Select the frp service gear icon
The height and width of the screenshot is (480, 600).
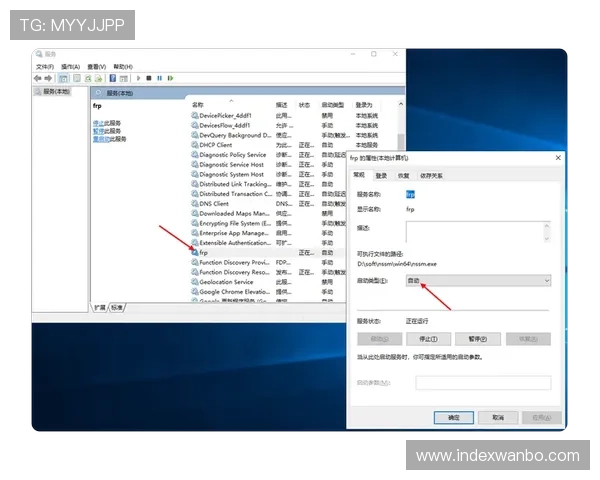(x=194, y=253)
